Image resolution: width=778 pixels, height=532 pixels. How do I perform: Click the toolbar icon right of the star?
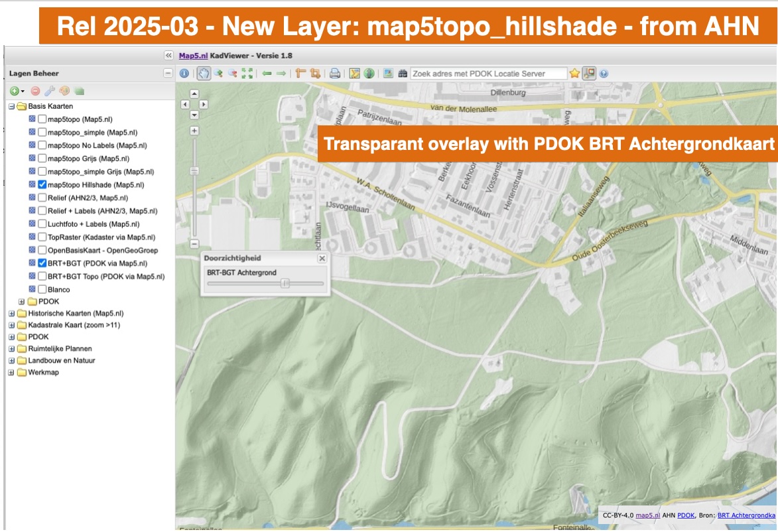click(x=589, y=74)
